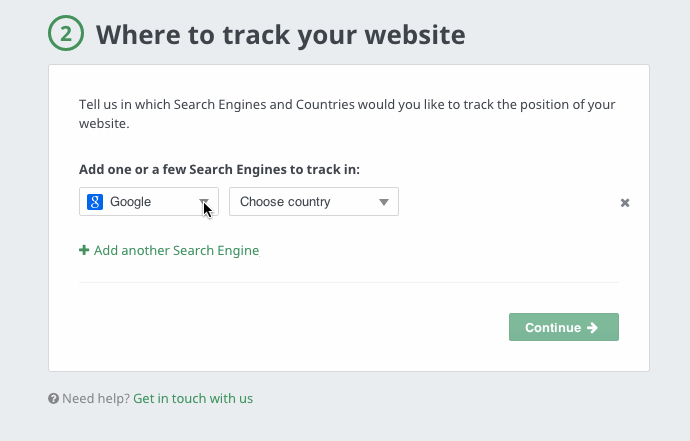This screenshot has height=441, width=690.
Task: Remove the search engine row with X
Action: pyautogui.click(x=625, y=203)
